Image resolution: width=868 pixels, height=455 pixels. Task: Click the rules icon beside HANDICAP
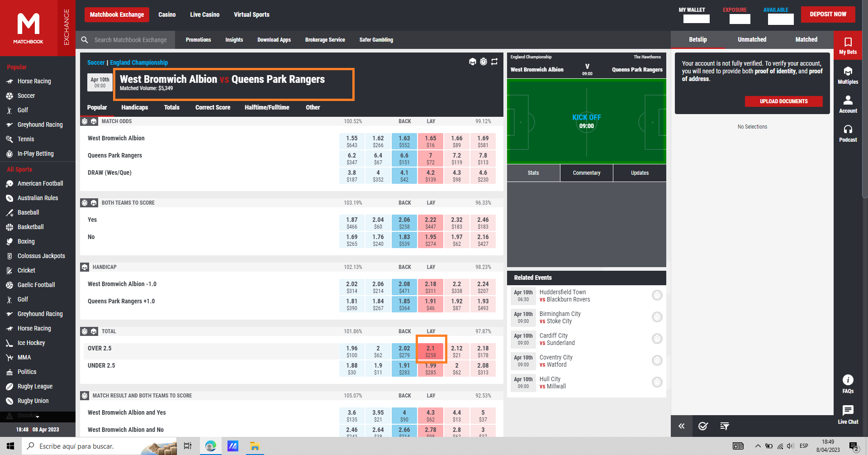85,267
